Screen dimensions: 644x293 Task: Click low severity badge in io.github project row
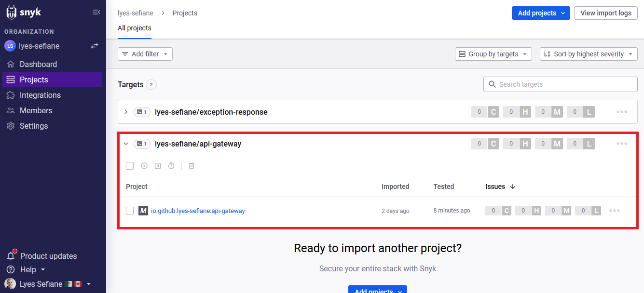click(x=588, y=211)
